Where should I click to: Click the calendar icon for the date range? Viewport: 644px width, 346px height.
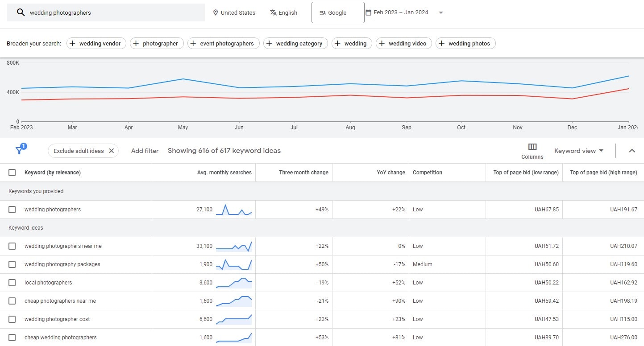coord(368,12)
